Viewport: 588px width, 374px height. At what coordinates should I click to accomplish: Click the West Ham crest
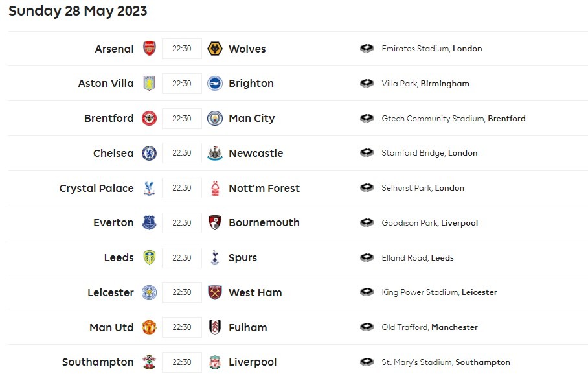(214, 292)
